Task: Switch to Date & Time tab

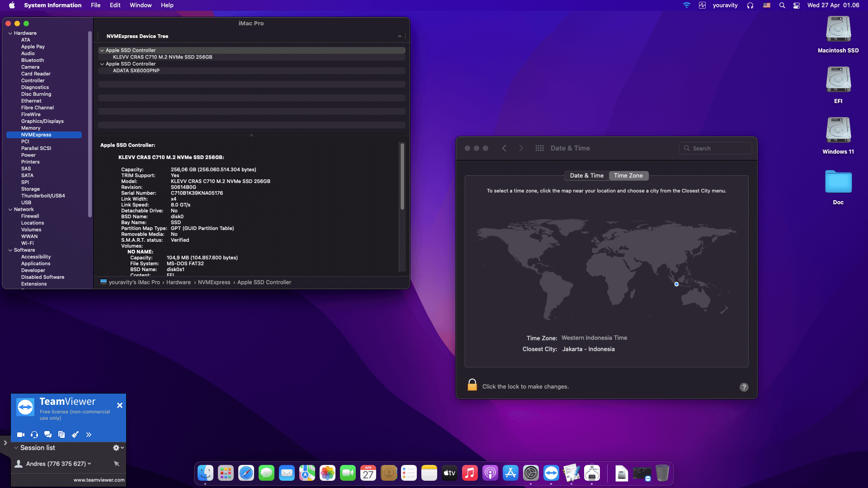Action: pyautogui.click(x=586, y=176)
